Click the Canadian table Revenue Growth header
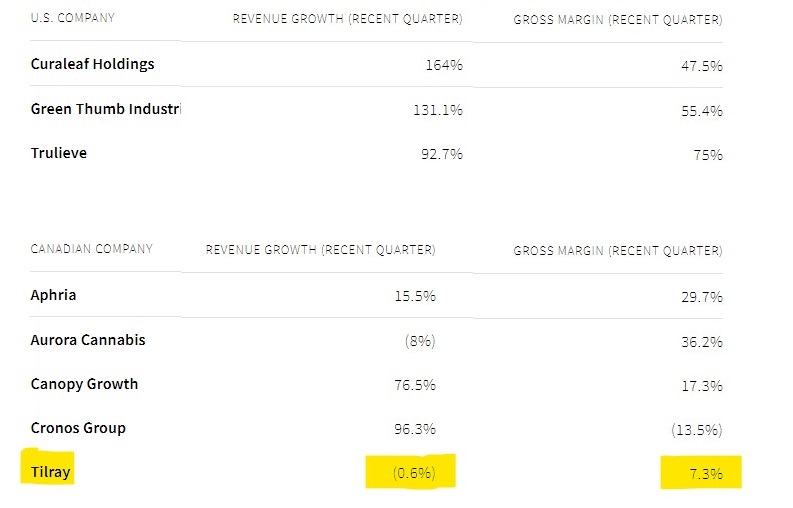The width and height of the screenshot is (793, 508). click(x=321, y=250)
